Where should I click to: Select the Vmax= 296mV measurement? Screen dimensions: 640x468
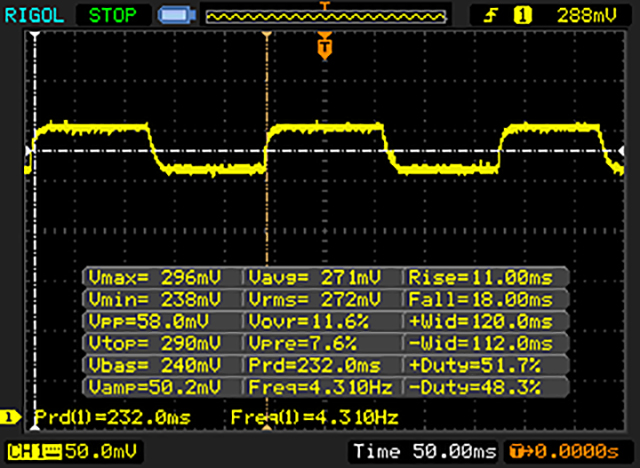point(162,277)
